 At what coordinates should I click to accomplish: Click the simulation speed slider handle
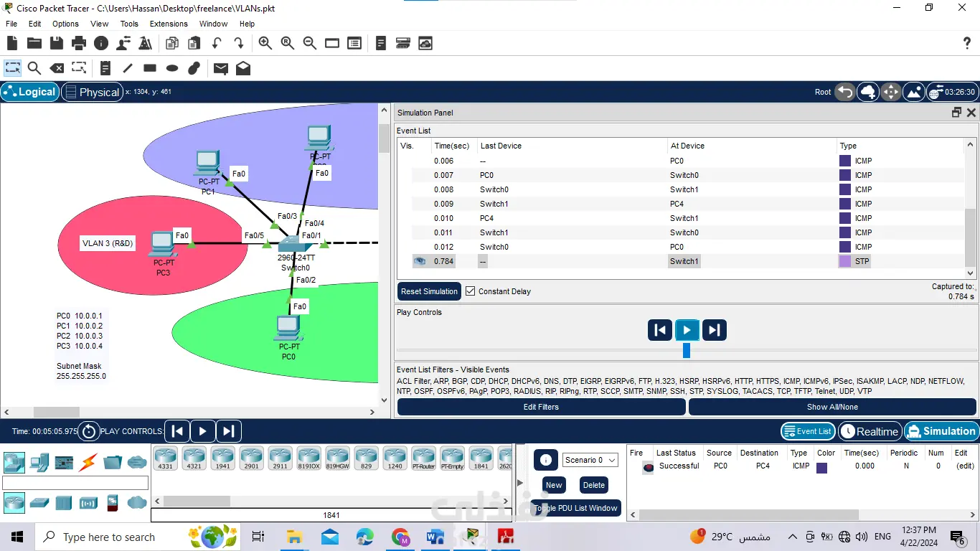687,350
